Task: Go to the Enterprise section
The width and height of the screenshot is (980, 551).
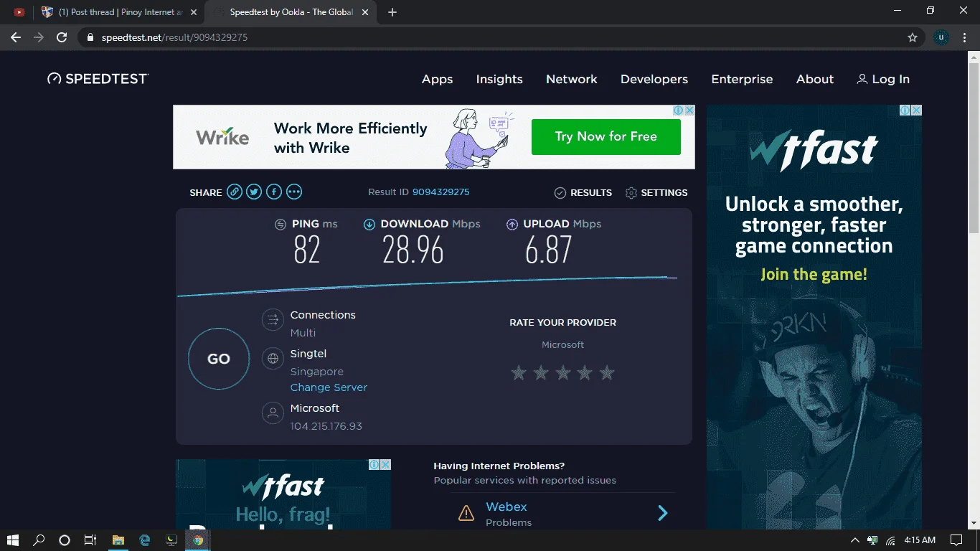Action: click(x=742, y=79)
